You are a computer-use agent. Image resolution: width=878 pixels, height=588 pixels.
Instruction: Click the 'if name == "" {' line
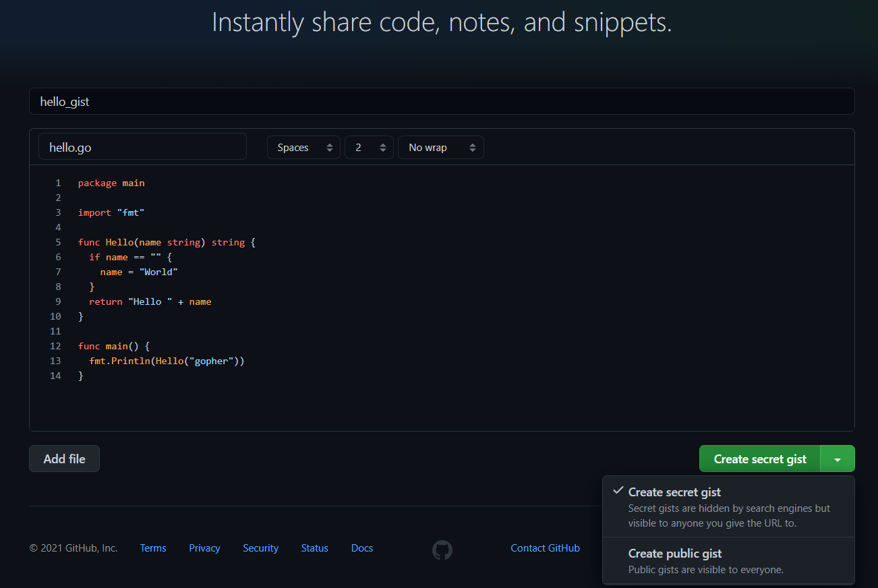131,257
